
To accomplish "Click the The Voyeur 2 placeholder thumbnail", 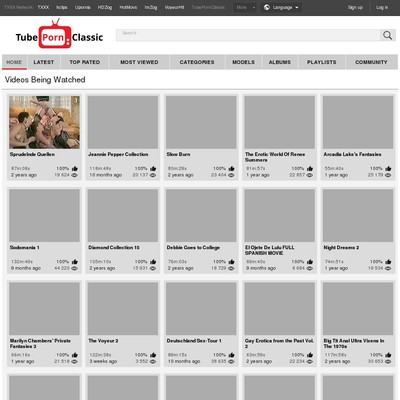I will (x=123, y=309).
